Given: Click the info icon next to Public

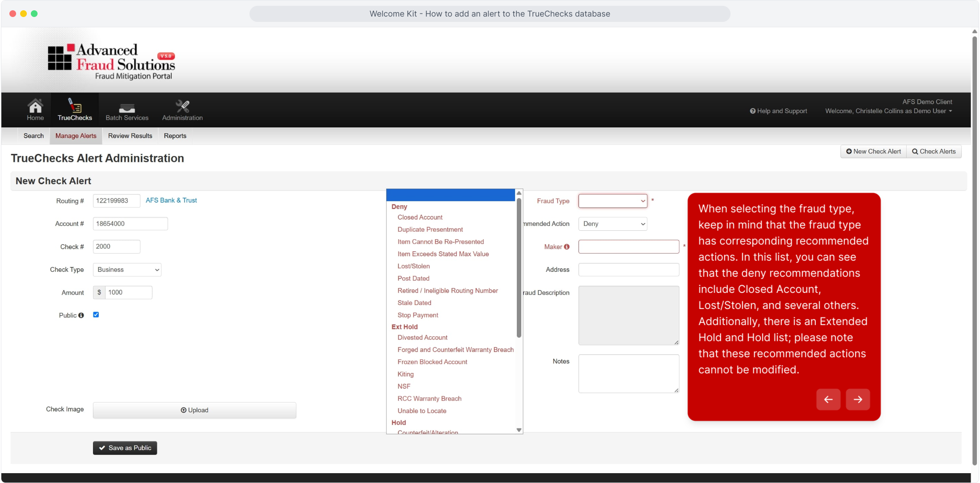Looking at the screenshot, I should coord(81,315).
